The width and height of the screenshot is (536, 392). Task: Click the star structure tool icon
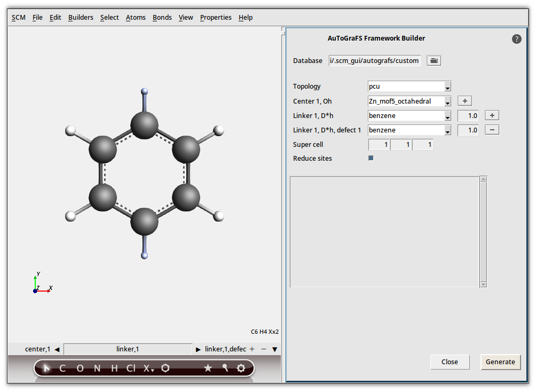coord(208,368)
